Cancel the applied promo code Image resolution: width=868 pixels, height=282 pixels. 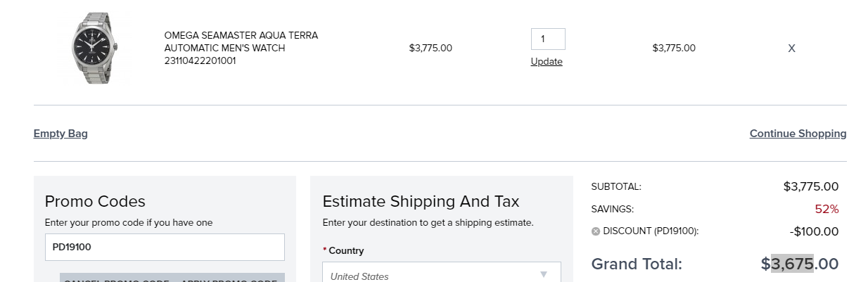[115, 278]
